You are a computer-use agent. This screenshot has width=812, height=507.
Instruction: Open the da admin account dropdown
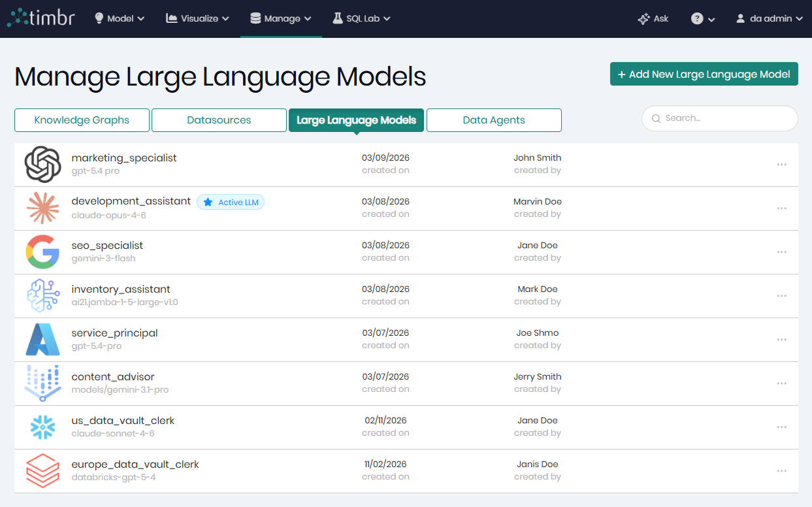[x=769, y=18]
